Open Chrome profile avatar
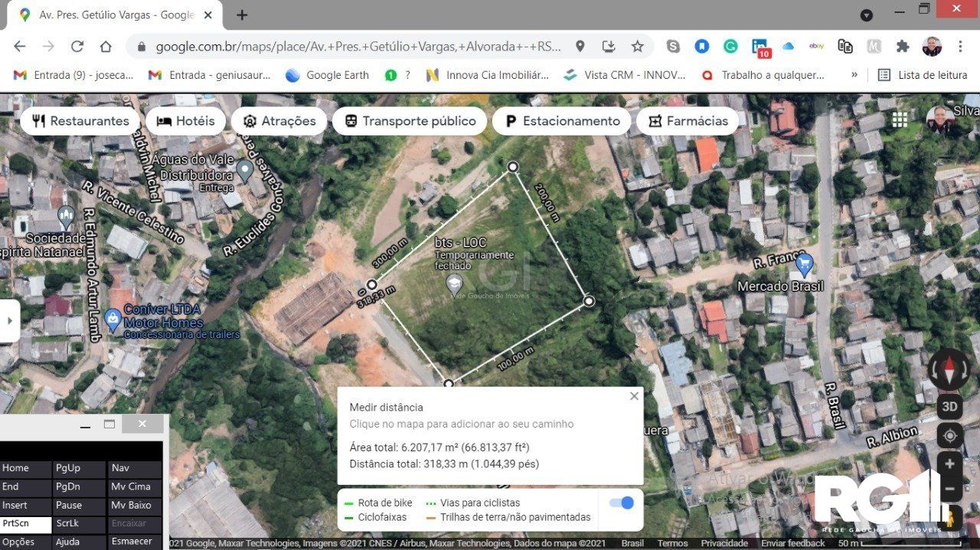Screen dimensions: 980x550 [932, 47]
